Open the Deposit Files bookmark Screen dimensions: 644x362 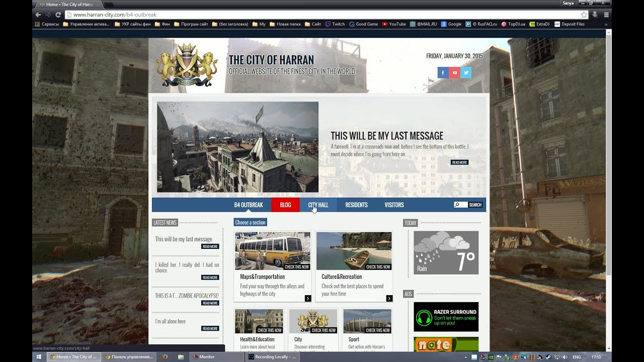point(570,24)
